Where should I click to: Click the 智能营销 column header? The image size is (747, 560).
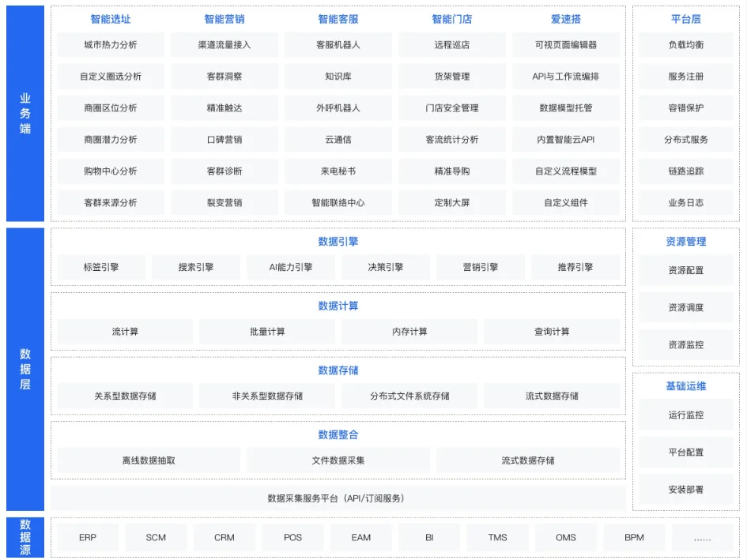pos(224,19)
